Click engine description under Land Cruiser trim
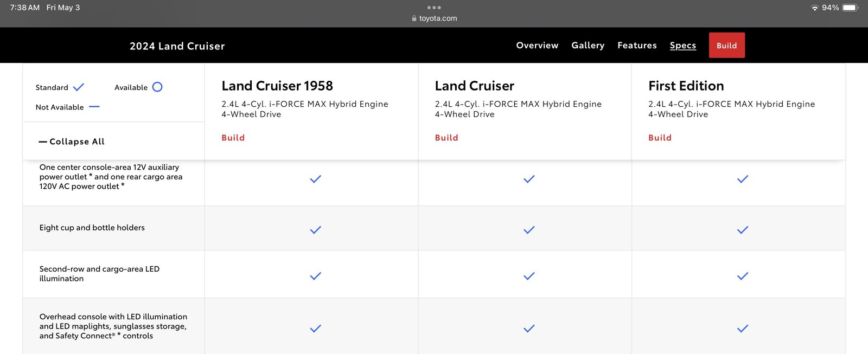This screenshot has height=354, width=868. click(x=518, y=109)
